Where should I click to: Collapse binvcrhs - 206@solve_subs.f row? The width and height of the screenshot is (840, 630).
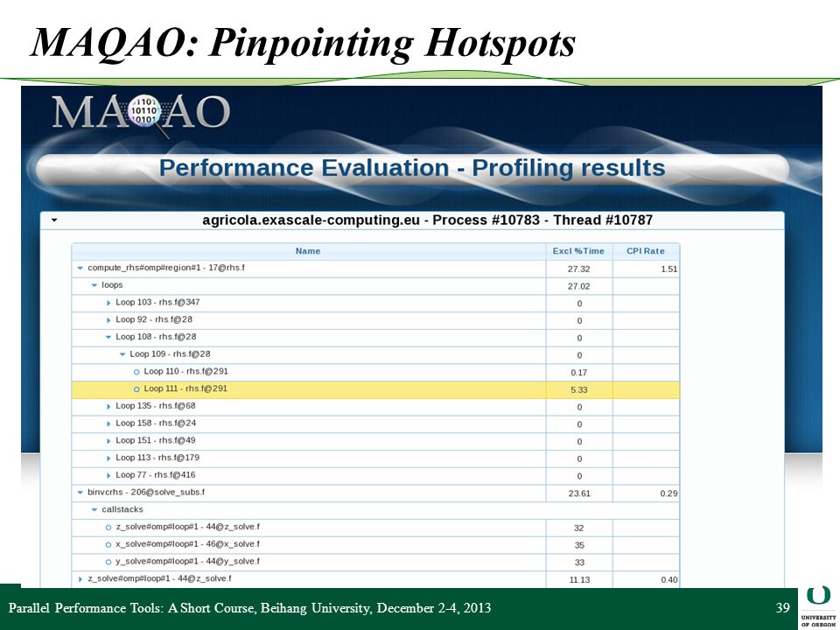coord(80,493)
